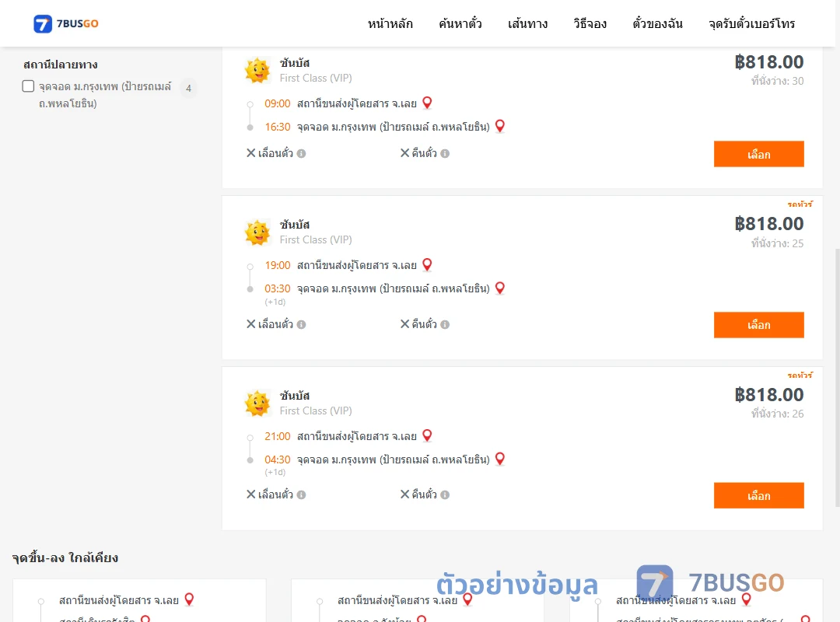Click the สถานีปลายทาง filter heading

[61, 65]
